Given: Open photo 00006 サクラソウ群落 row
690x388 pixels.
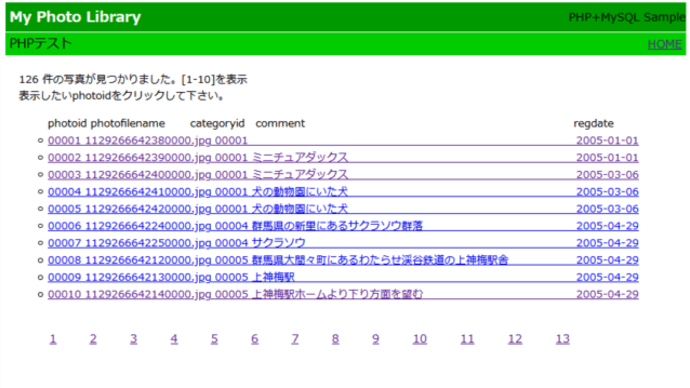Looking at the screenshot, I should tap(343, 226).
